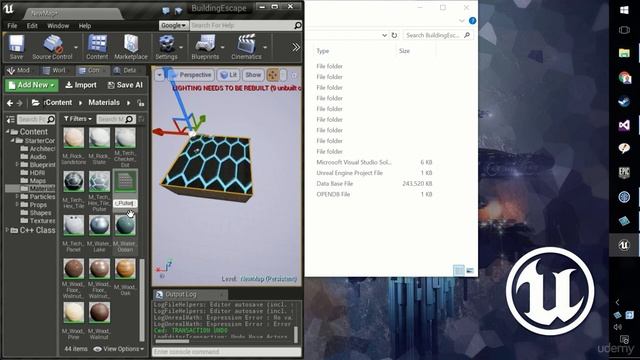Click the blue help icon in File Explorer
This screenshot has height=360, width=640.
click(472, 21)
